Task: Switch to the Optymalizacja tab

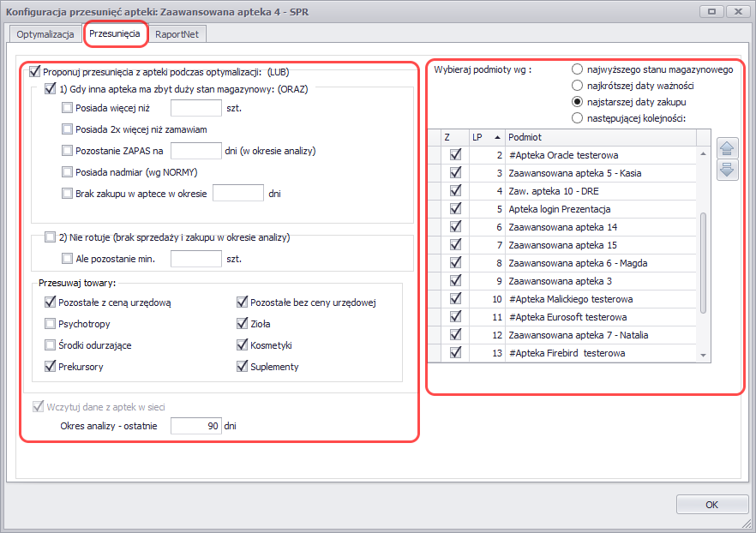Action: coord(45,34)
